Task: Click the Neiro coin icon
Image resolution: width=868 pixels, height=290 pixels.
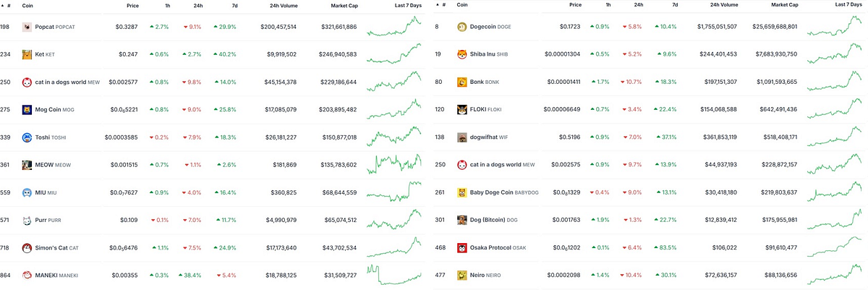Action: coord(462,276)
